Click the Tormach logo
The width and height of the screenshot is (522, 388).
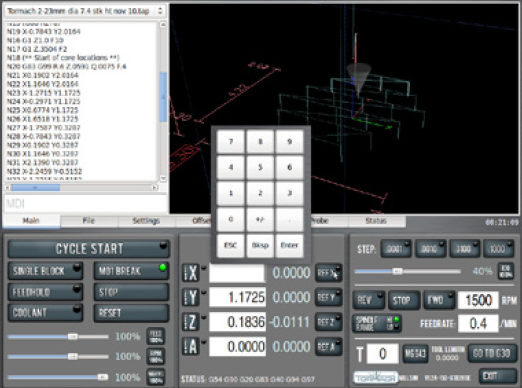point(375,377)
